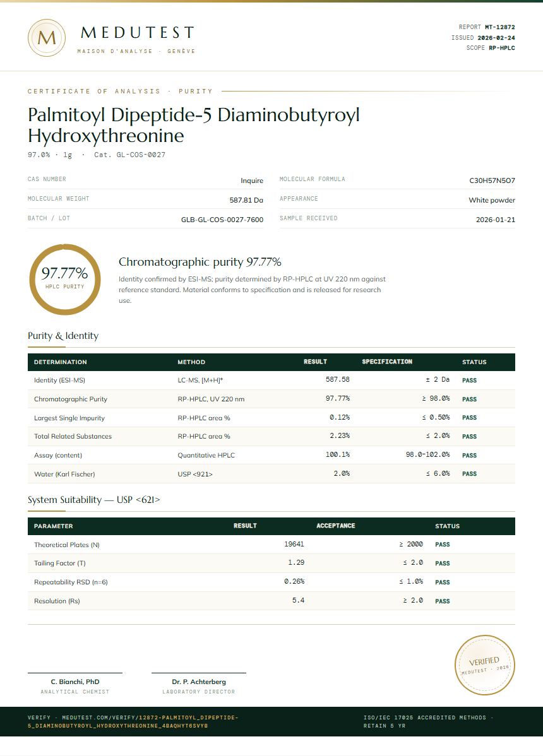Select theoretical plates result 19641
This screenshot has height=756, width=543.
pyautogui.click(x=294, y=544)
